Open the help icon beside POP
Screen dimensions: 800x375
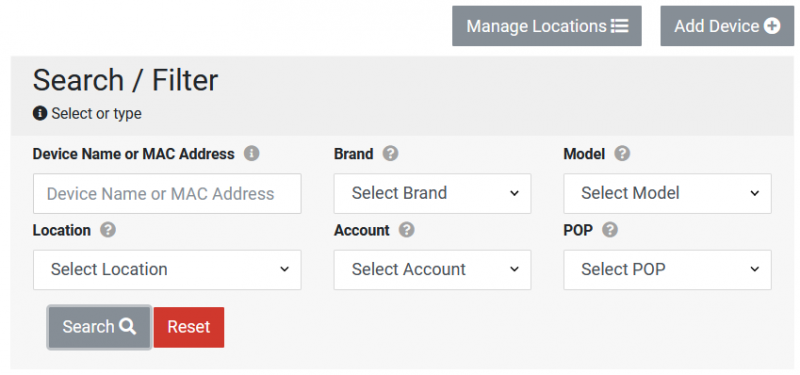click(x=610, y=230)
